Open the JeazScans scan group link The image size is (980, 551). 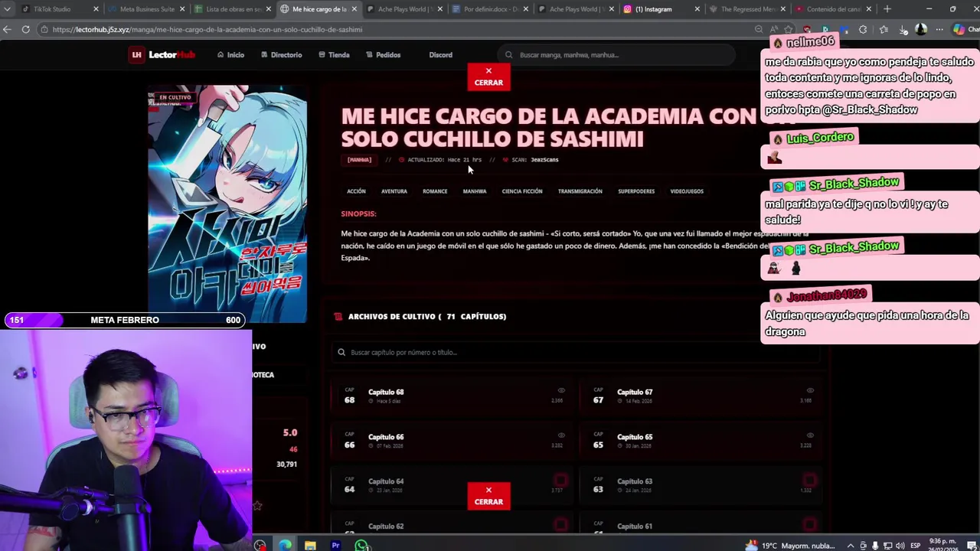click(x=544, y=160)
